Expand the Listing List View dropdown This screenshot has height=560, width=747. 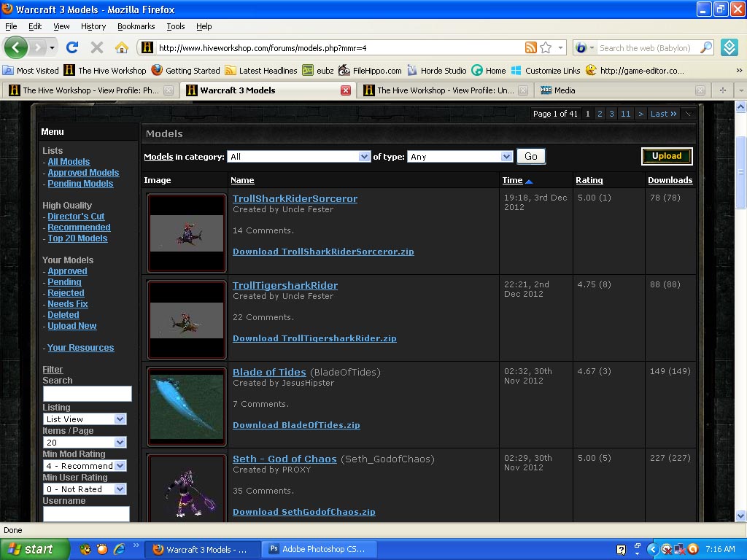click(85, 419)
